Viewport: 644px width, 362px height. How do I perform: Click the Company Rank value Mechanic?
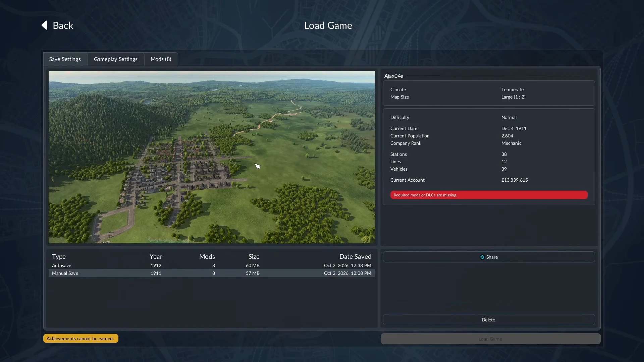(x=511, y=143)
